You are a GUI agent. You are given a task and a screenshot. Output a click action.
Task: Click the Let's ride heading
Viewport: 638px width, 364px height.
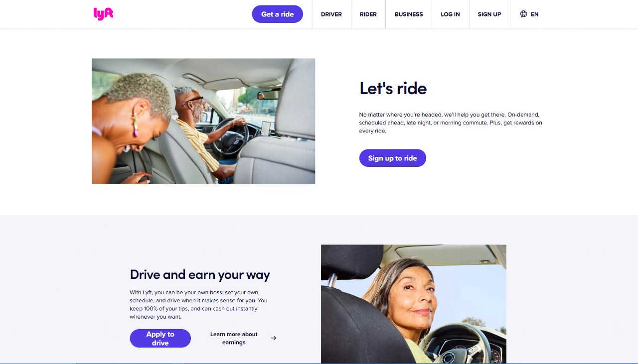(393, 89)
